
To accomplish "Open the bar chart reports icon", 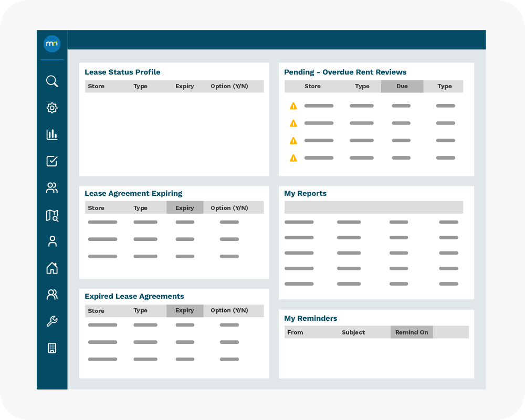I will pyautogui.click(x=52, y=134).
